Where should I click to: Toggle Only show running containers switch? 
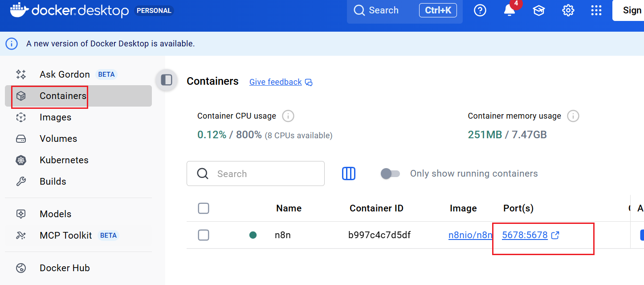391,173
